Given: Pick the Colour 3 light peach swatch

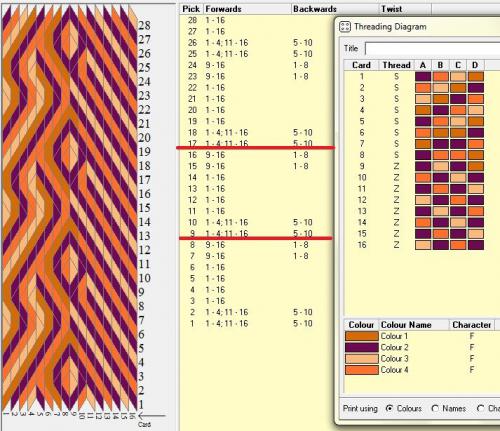Looking at the screenshot, I should [362, 359].
